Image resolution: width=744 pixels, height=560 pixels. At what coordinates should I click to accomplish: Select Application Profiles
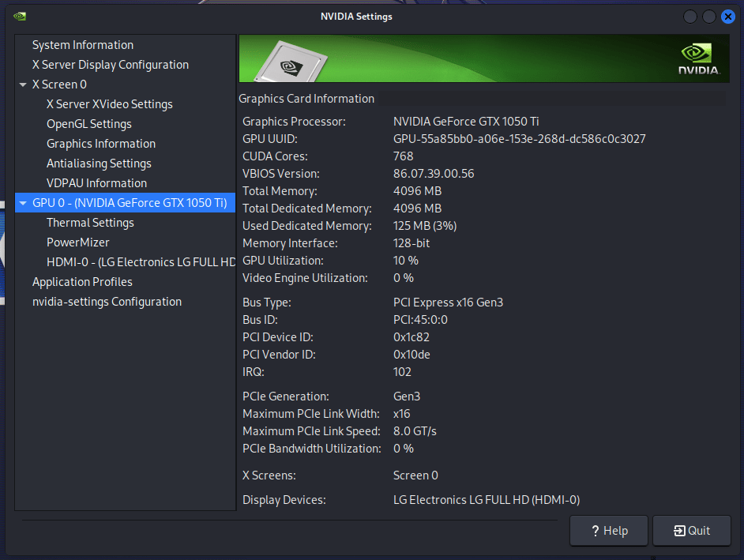tap(82, 281)
